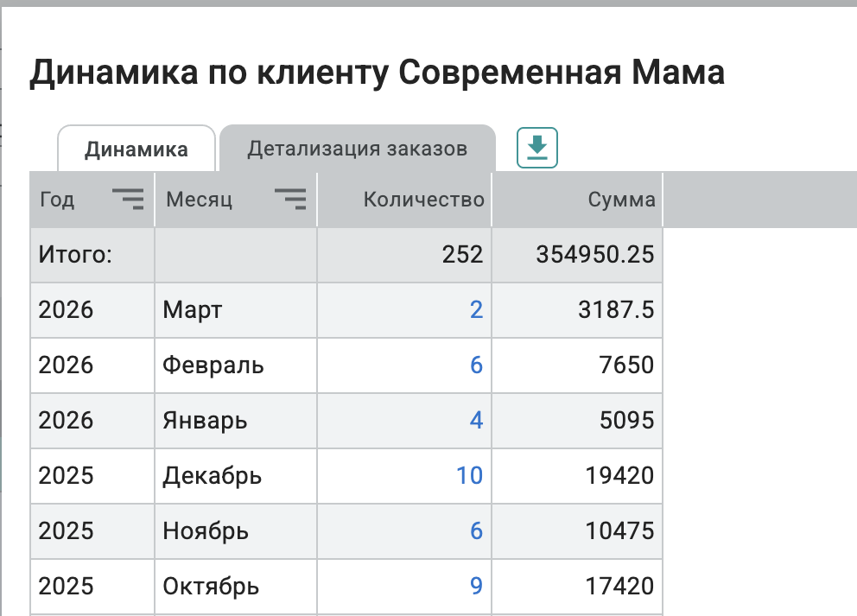Click the download export icon
The width and height of the screenshot is (857, 616).
(537, 148)
